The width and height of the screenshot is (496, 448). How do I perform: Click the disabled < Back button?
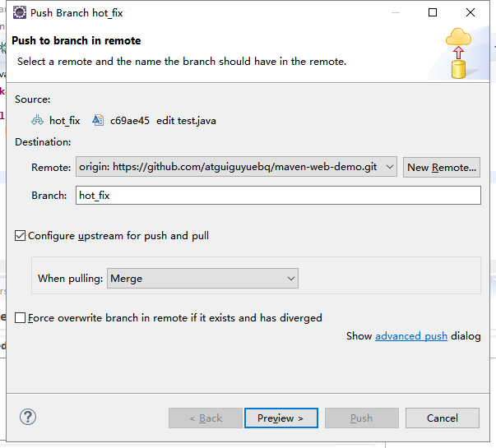tap(206, 418)
